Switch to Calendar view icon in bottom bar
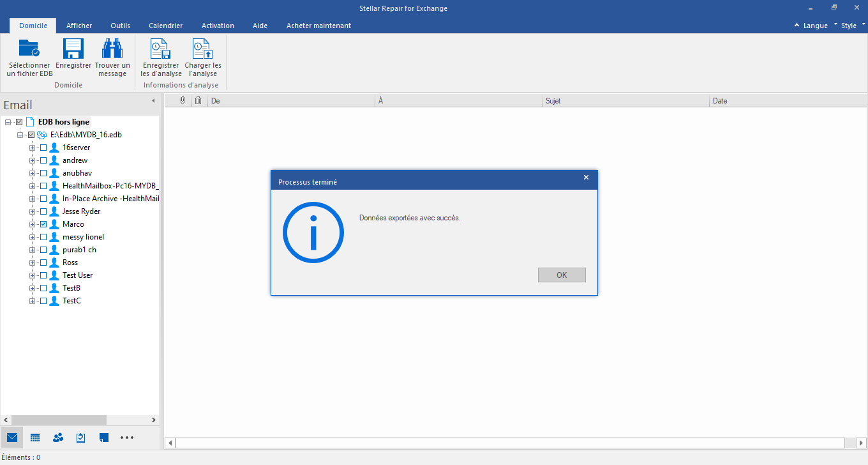Image resolution: width=868 pixels, height=465 pixels. tap(35, 438)
